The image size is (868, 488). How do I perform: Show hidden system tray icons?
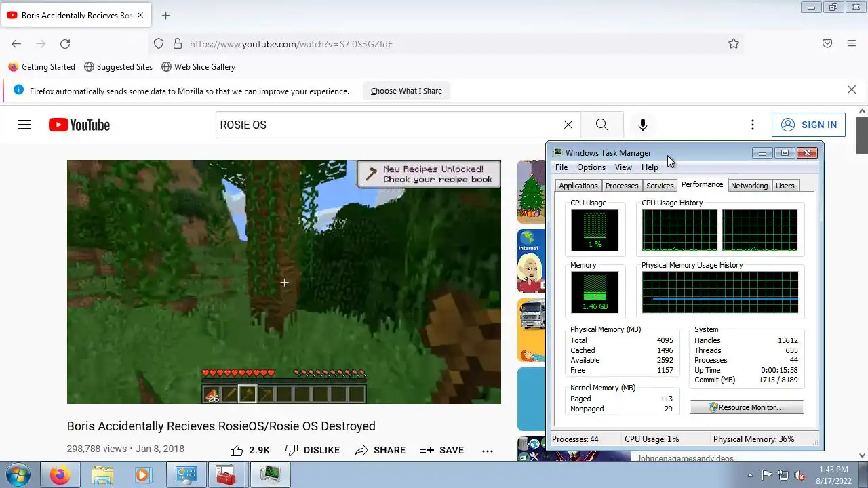pos(749,475)
